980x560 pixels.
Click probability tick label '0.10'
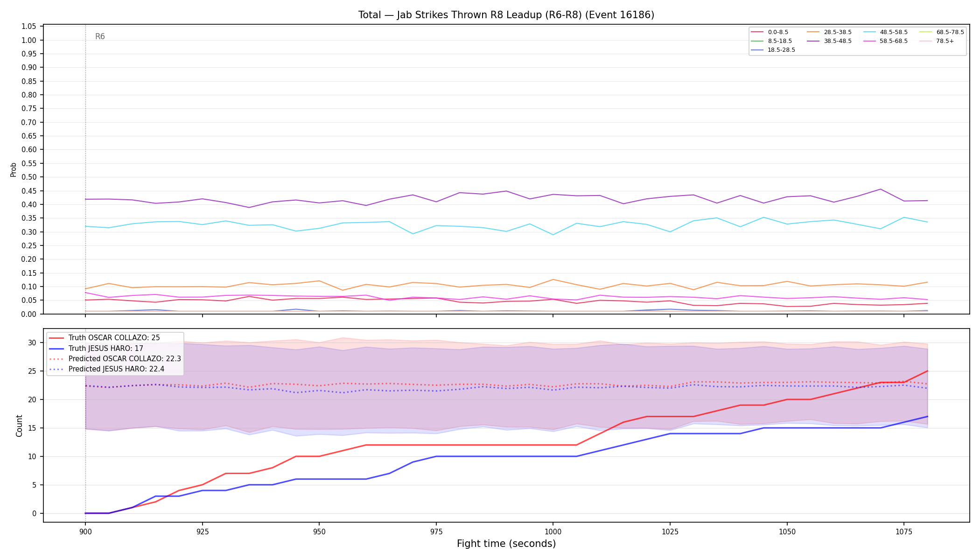[x=29, y=287]
